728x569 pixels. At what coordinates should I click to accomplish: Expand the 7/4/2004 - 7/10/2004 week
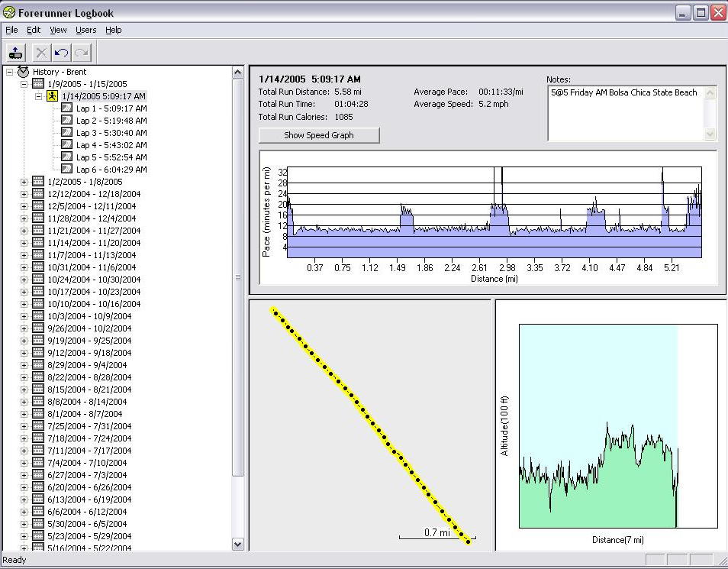point(24,463)
